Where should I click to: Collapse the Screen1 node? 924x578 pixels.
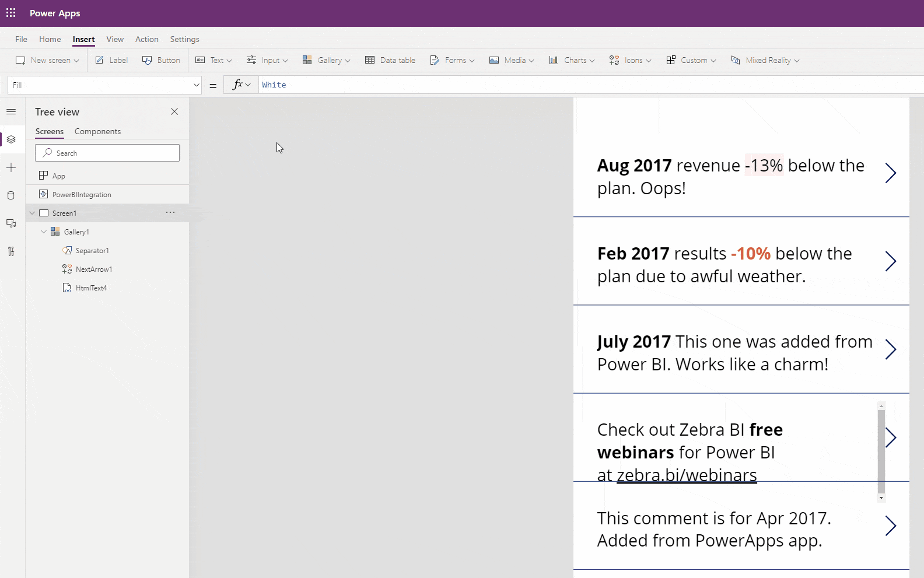(32, 213)
